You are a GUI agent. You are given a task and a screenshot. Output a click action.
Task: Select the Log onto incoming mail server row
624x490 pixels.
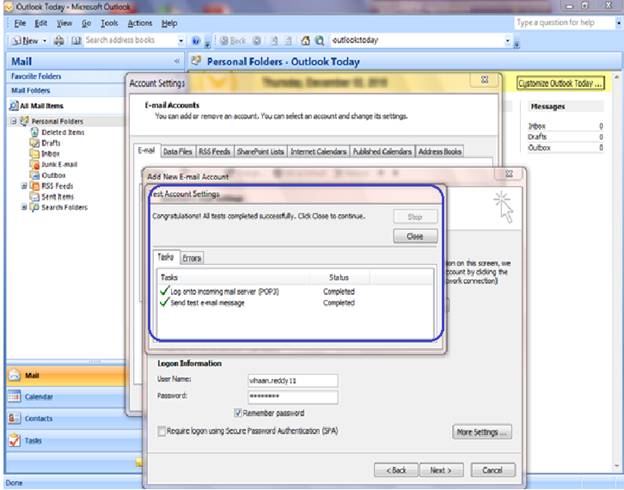coord(295,292)
